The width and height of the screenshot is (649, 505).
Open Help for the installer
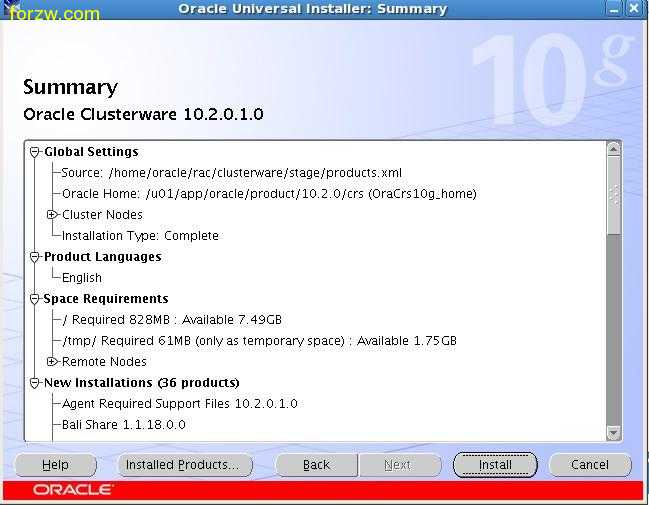click(x=56, y=465)
